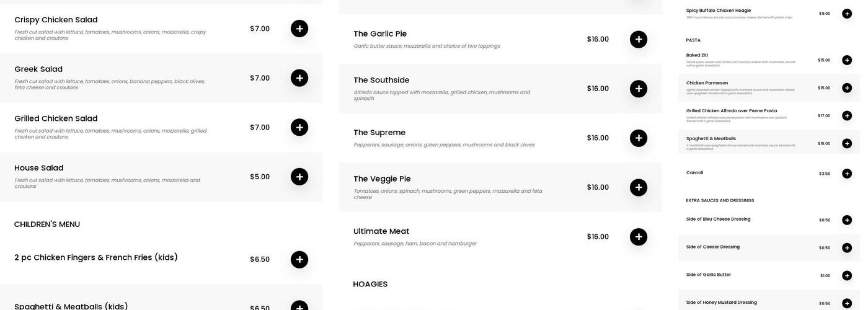Image resolution: width=868 pixels, height=310 pixels.
Task: Add Side of Garlic Butter
Action: [x=847, y=276]
